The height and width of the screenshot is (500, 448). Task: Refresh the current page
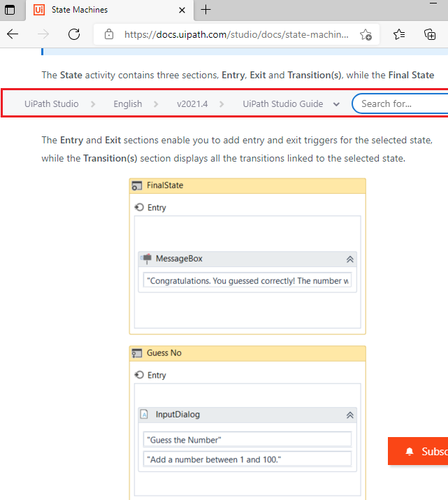tap(74, 34)
